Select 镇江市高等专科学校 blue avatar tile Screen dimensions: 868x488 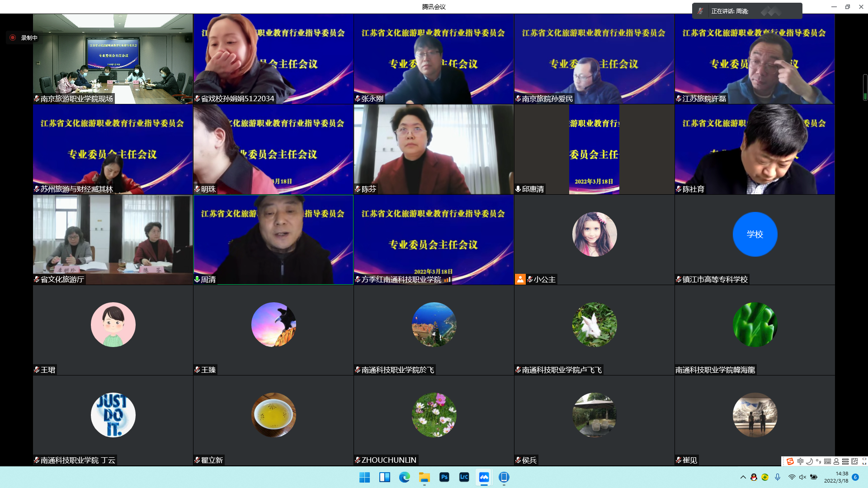(x=755, y=235)
